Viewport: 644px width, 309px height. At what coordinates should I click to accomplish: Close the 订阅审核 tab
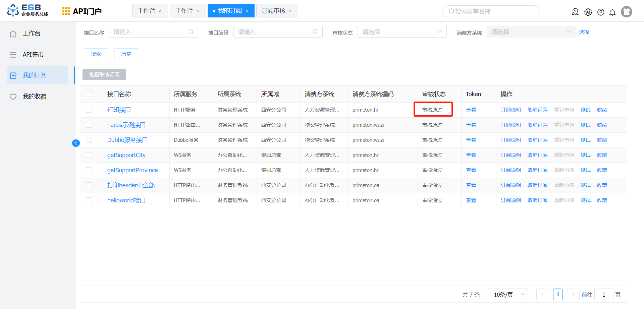290,11
